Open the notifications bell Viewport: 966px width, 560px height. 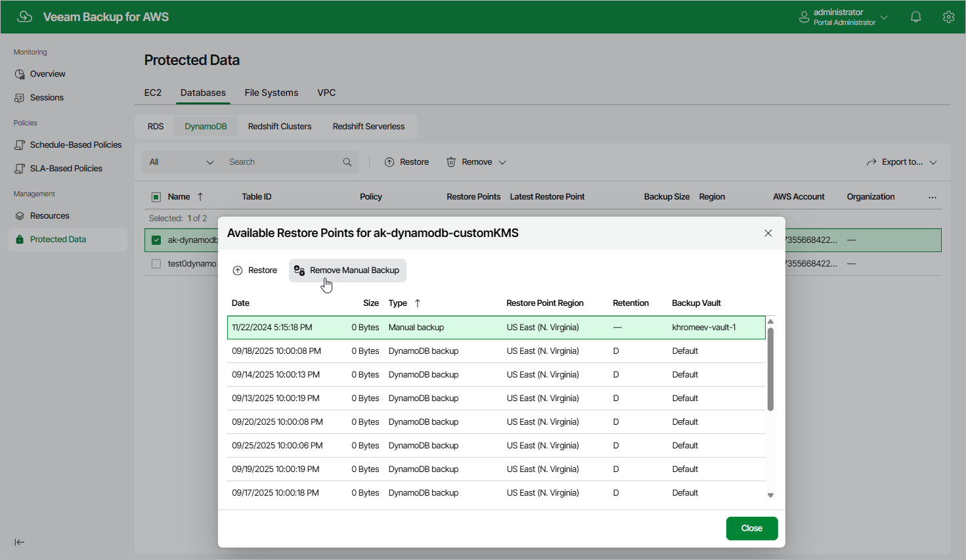pos(916,16)
